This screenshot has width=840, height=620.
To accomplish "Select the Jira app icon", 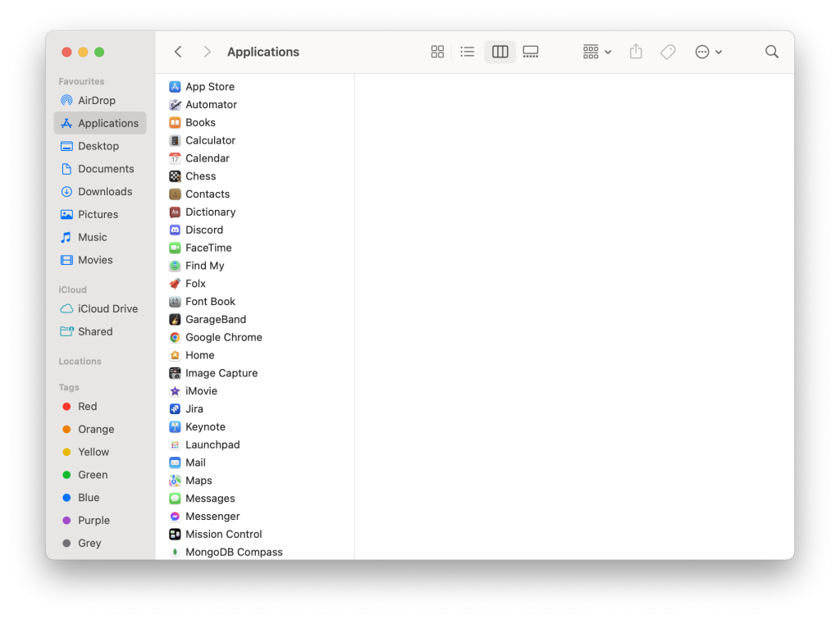I will pos(175,409).
